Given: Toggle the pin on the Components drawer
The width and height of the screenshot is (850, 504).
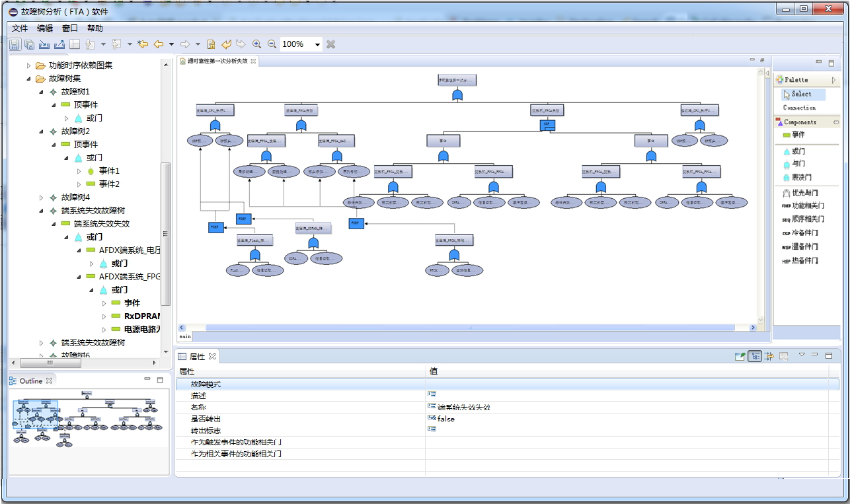Looking at the screenshot, I should tap(836, 122).
